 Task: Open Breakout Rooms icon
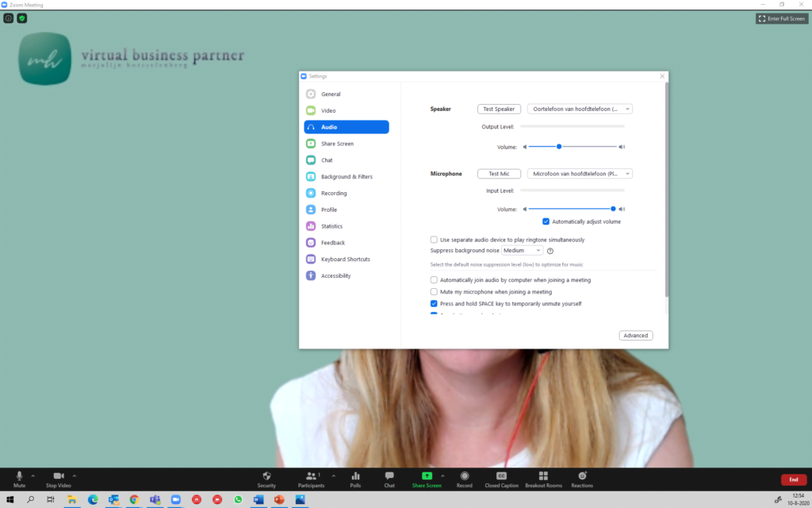tap(543, 475)
